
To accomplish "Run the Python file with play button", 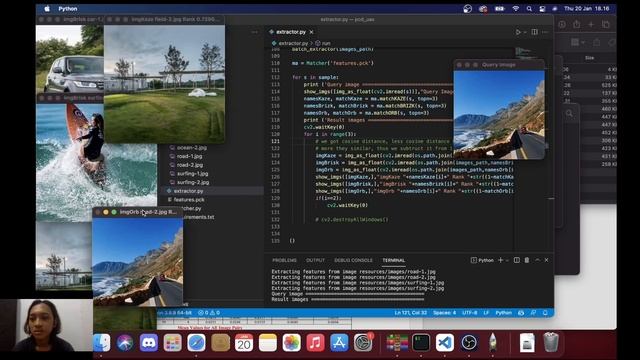I will click(518, 32).
